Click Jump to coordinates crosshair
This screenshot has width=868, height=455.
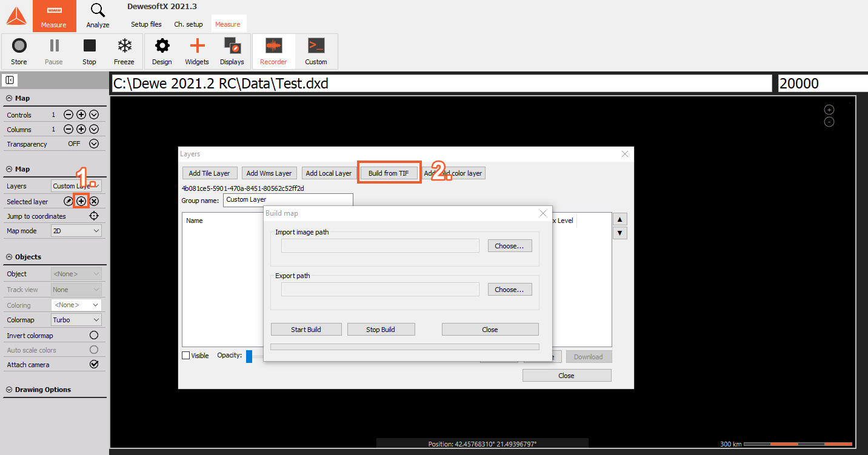94,216
